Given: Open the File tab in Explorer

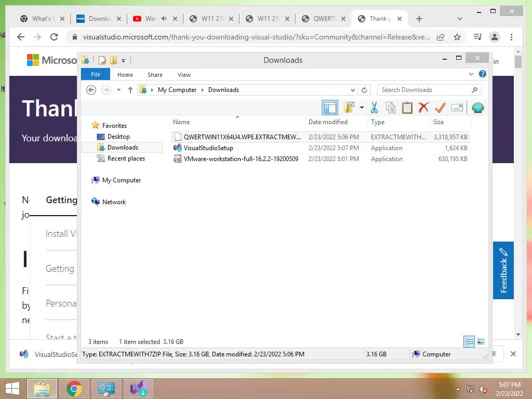Looking at the screenshot, I should click(x=96, y=74).
